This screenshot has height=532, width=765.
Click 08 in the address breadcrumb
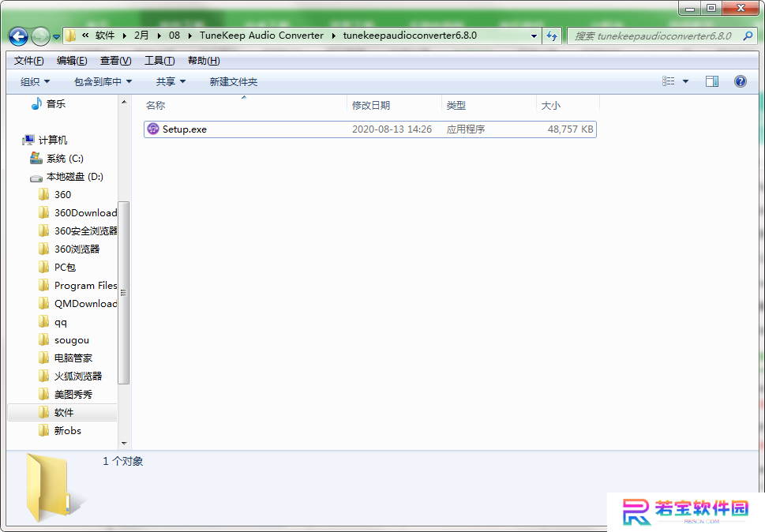[x=174, y=35]
